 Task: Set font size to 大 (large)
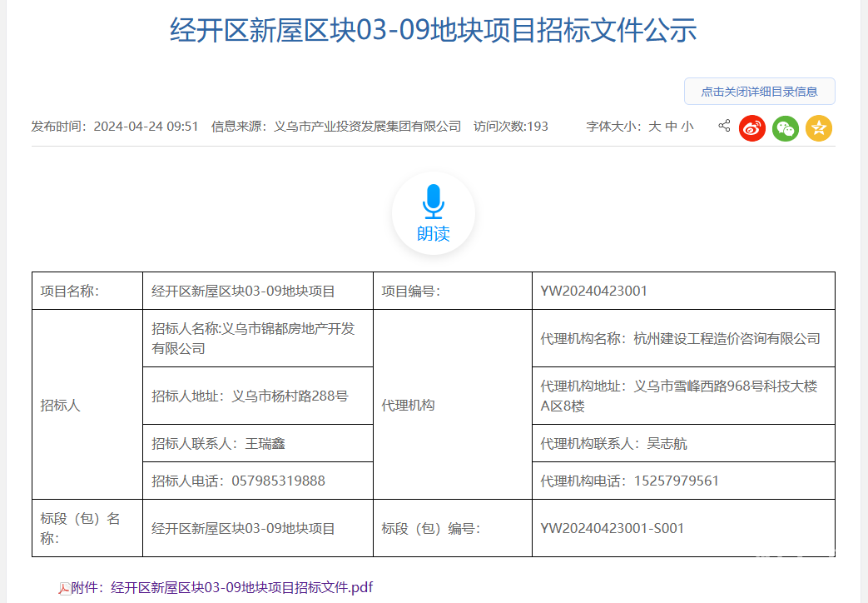coord(654,127)
